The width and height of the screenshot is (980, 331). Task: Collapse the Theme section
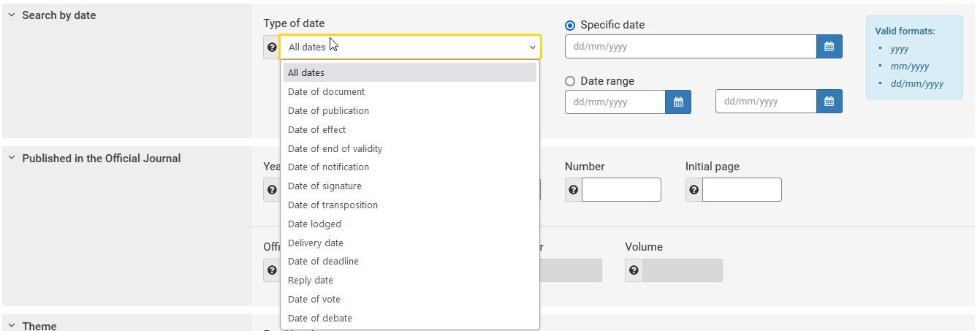coord(12,326)
